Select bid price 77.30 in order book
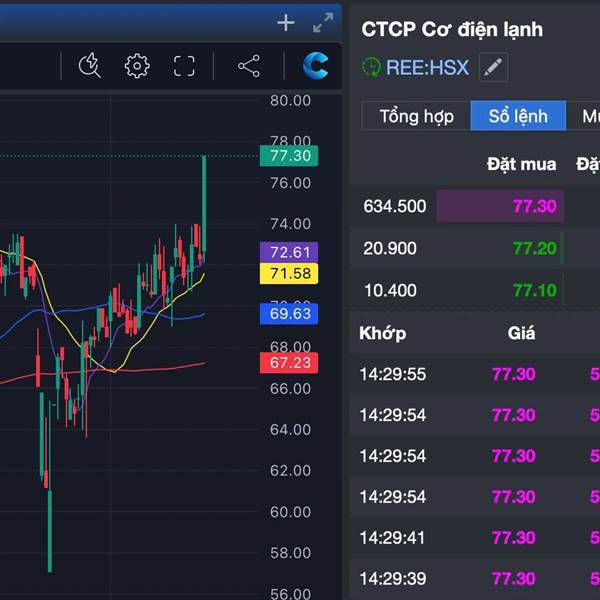The width and height of the screenshot is (600, 600). tap(535, 206)
